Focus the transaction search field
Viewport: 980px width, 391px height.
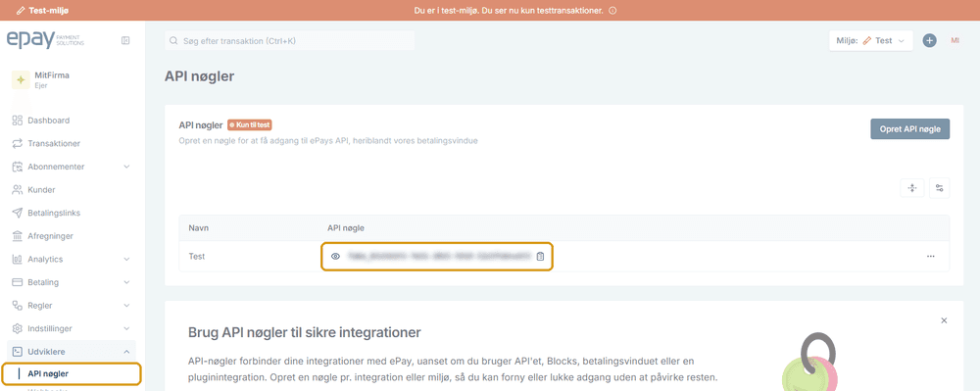(289, 40)
